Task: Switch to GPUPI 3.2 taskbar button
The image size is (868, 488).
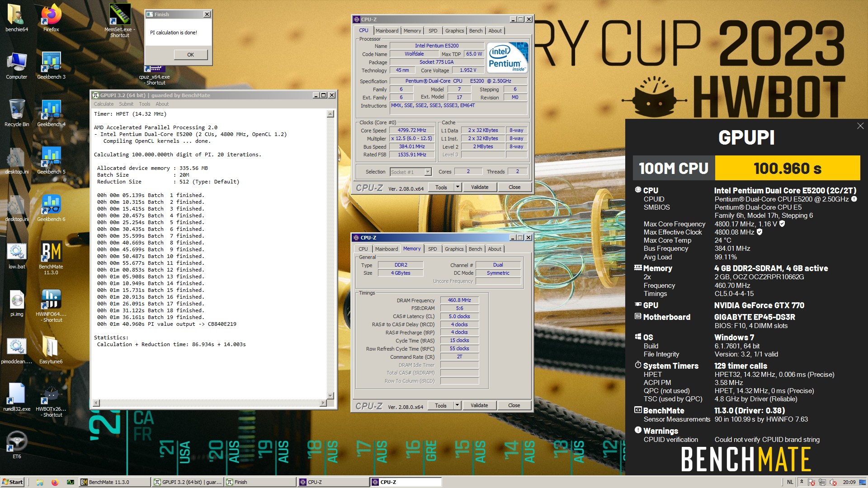Action: (x=188, y=482)
